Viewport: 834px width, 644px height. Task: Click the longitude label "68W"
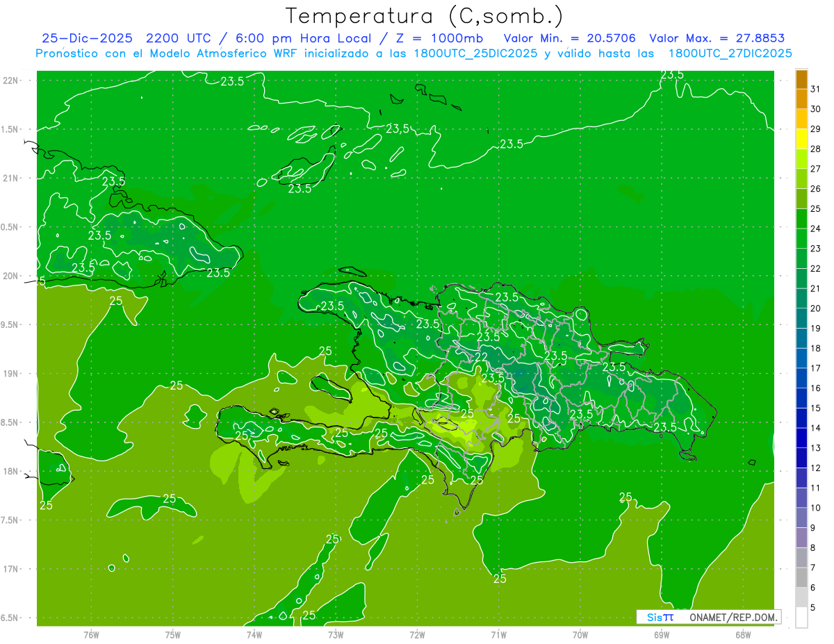743,634
